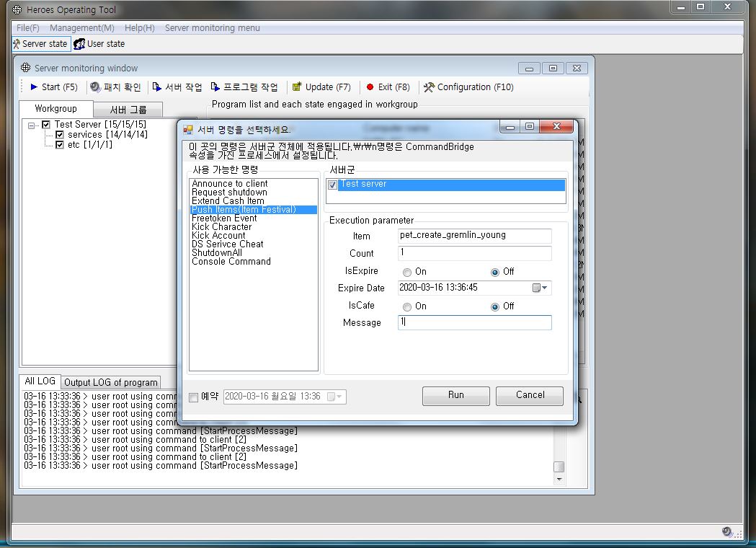Click the Configuration (F10) tools icon
756x548 pixels.
pos(429,87)
